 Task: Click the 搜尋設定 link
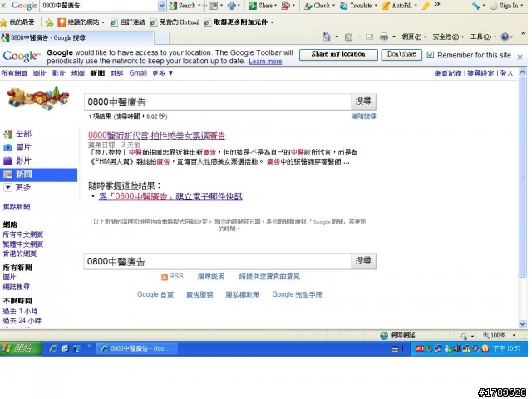[x=480, y=73]
